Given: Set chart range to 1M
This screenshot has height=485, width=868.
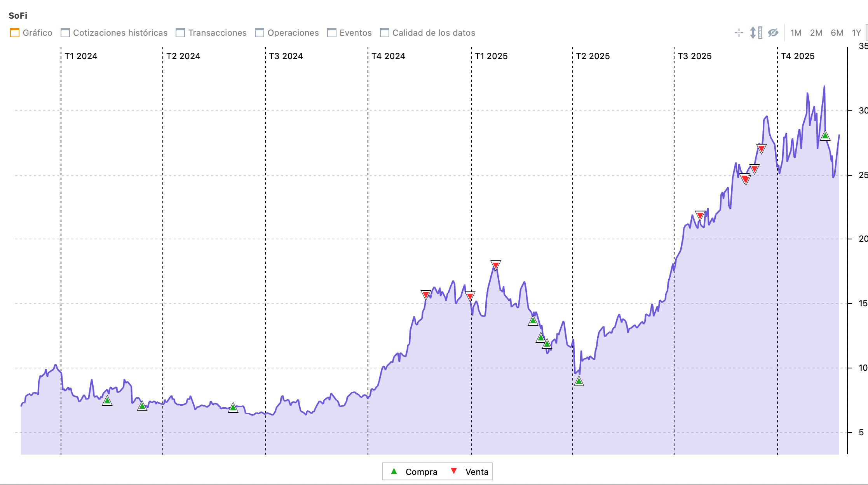Looking at the screenshot, I should [x=795, y=33].
